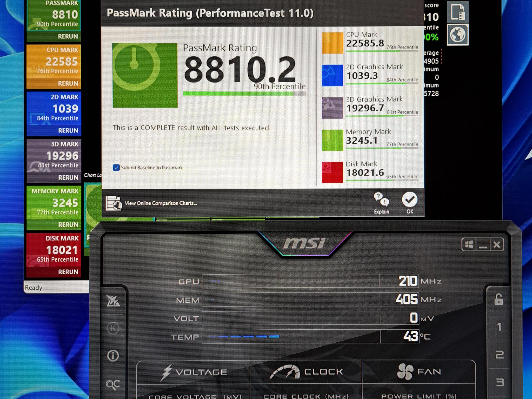
Task: Toggle the Submit Baseline to Passmark checkbox
Action: click(117, 168)
